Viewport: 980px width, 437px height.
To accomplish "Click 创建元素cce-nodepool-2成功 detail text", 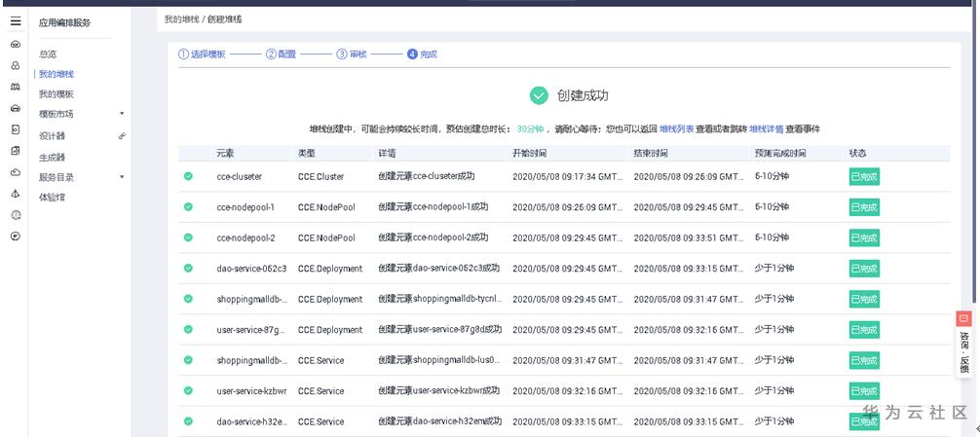I will pos(433,237).
